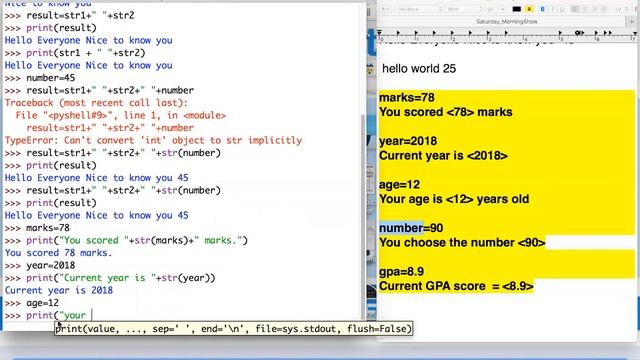Screen dimensions: 640x360
Task: Open the paragraph styles dropdown
Action: 386,9
